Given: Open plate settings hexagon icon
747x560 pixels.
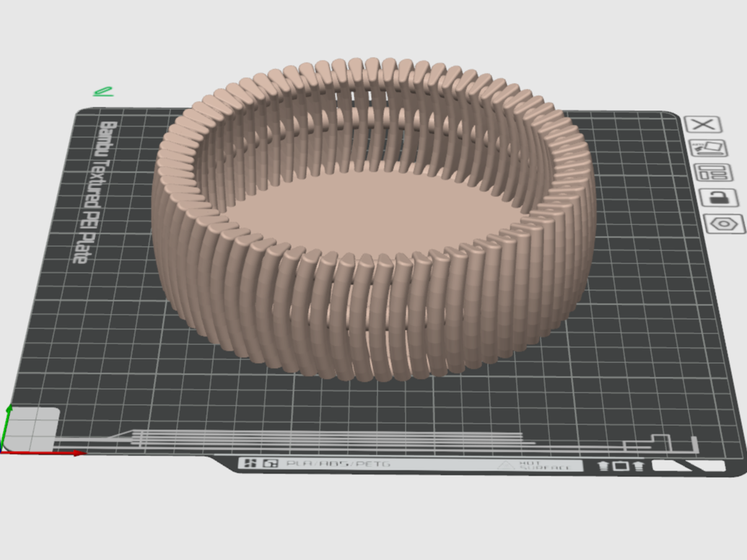Looking at the screenshot, I should pyautogui.click(x=724, y=224).
